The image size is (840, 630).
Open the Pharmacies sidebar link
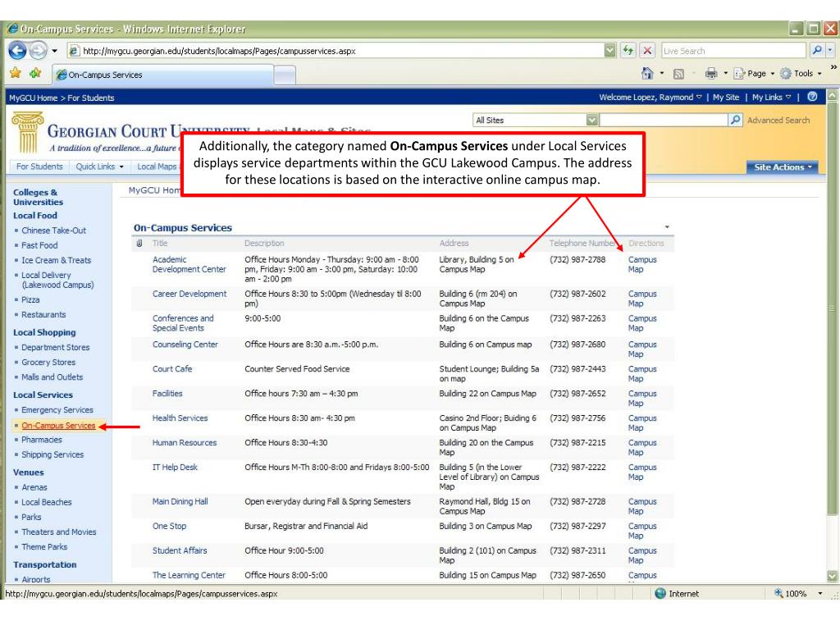pos(42,440)
